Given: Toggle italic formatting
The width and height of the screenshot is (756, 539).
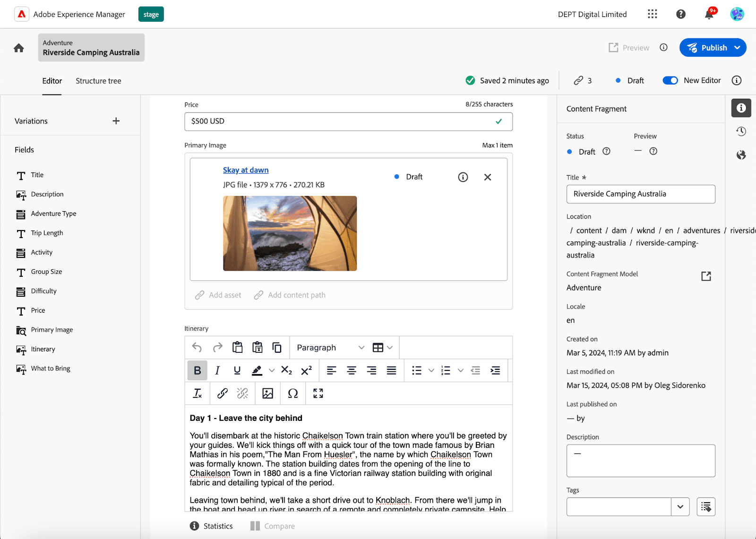Looking at the screenshot, I should coord(217,371).
